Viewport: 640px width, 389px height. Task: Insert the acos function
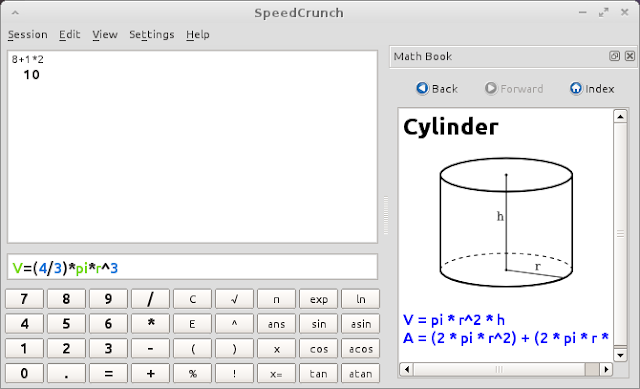[360, 349]
